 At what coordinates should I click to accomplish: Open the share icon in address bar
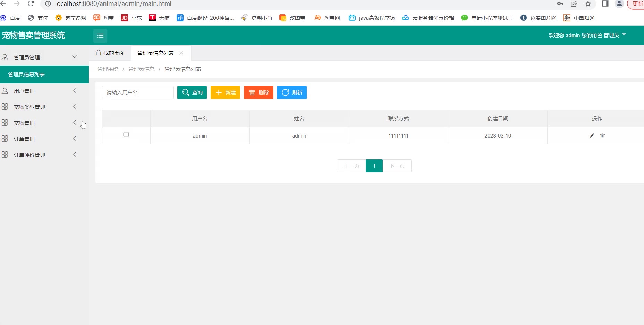574,4
